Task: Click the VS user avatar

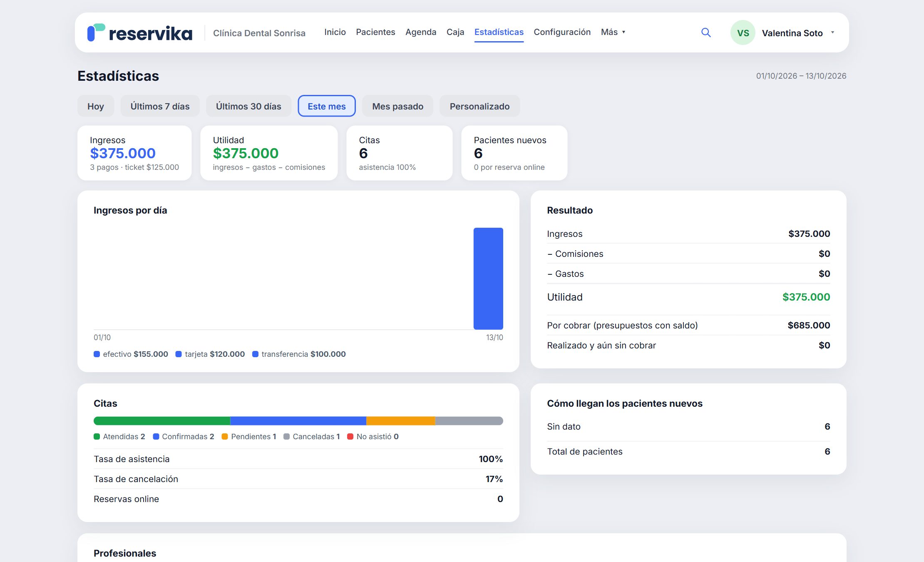Action: [743, 33]
